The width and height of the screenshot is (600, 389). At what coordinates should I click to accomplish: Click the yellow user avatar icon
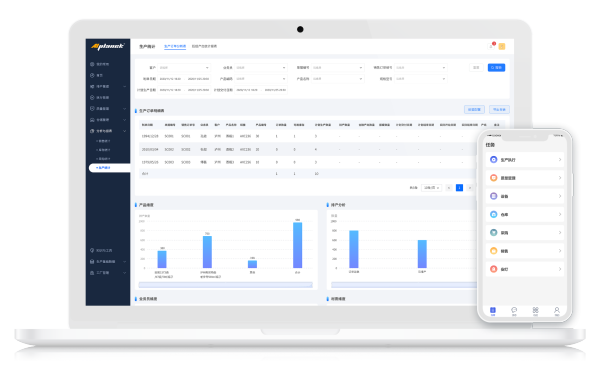(x=502, y=46)
